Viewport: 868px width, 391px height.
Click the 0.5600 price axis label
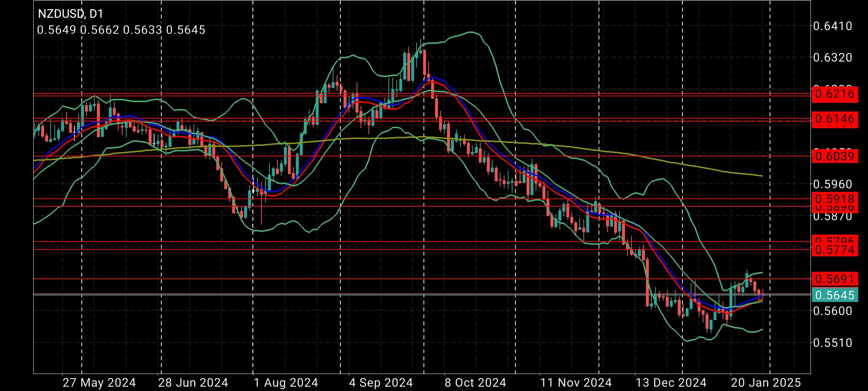pos(833,311)
